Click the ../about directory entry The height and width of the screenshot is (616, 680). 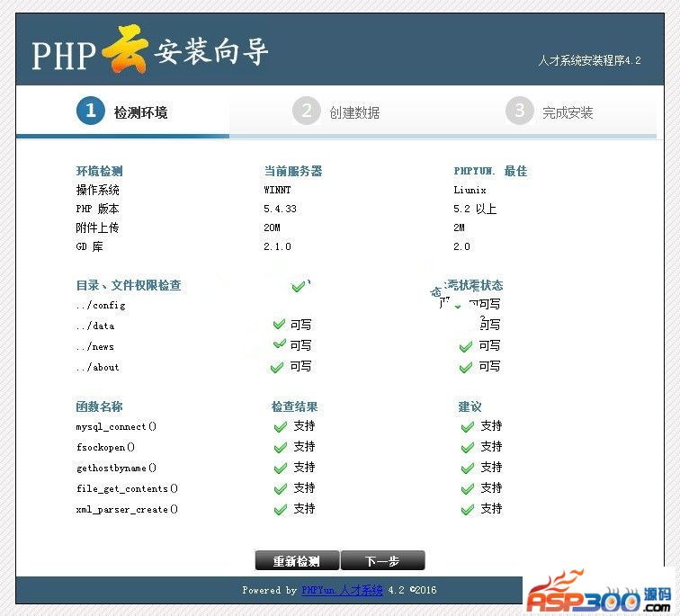click(97, 367)
